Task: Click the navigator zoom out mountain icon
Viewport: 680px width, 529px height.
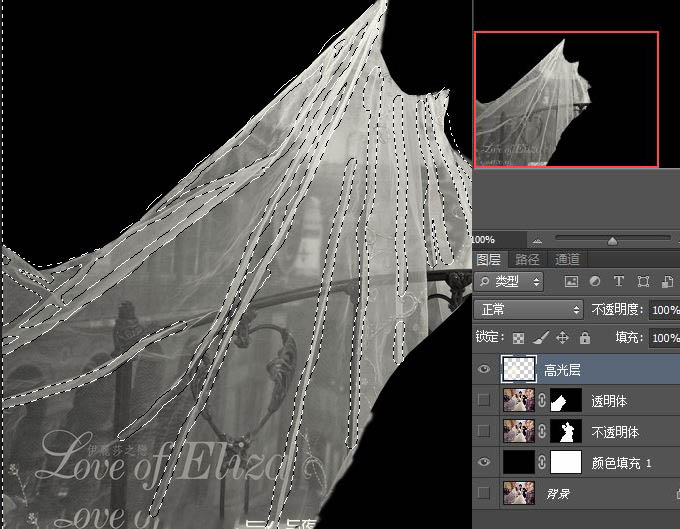Action: [537, 241]
